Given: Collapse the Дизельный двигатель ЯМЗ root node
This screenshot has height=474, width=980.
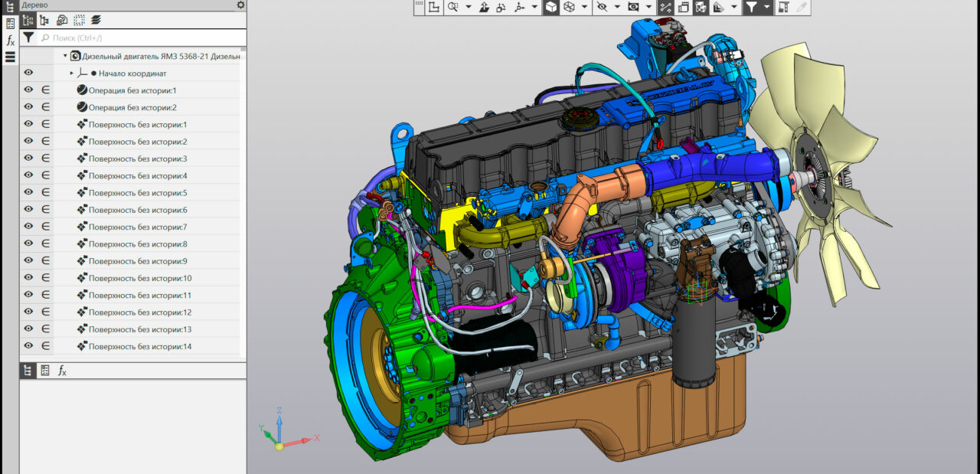Looking at the screenshot, I should (x=65, y=56).
